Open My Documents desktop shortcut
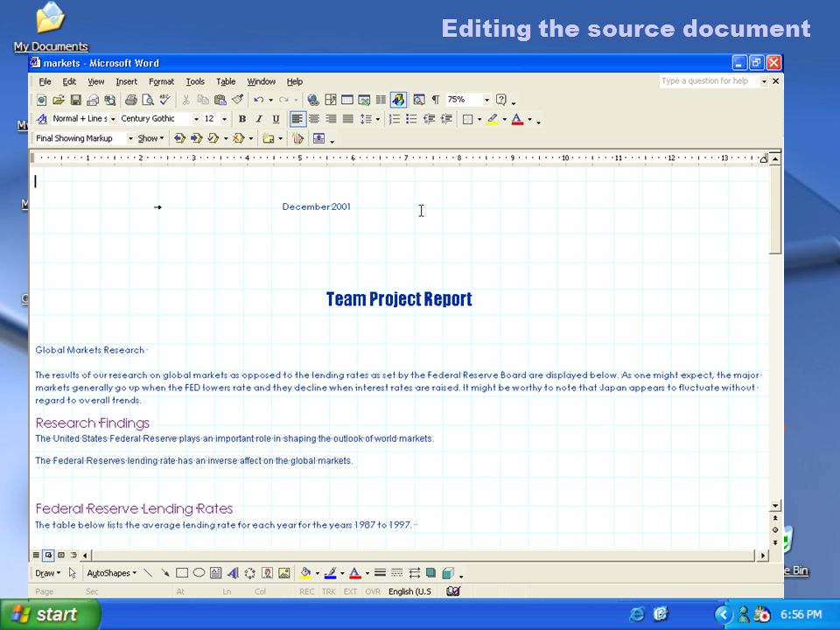The width and height of the screenshot is (840, 630). pos(51,27)
